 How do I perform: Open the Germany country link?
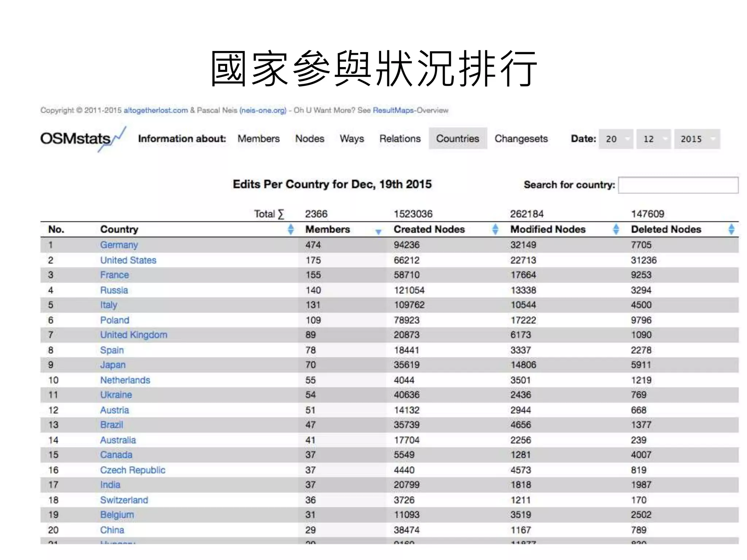[119, 245]
